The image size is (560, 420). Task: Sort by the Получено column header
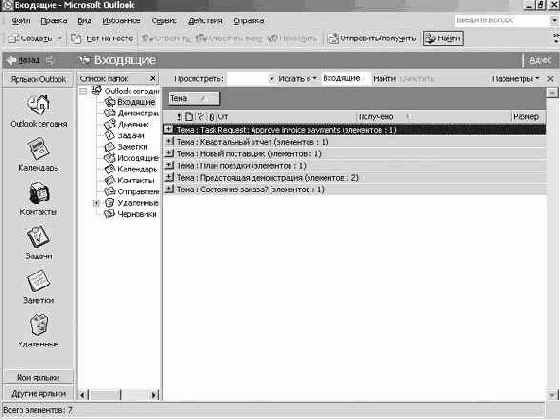376,116
